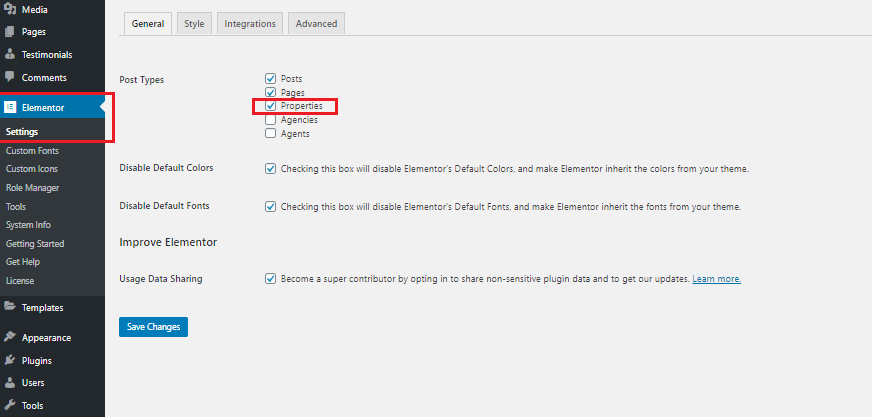Uncheck the Posts post type checkbox

[271, 78]
